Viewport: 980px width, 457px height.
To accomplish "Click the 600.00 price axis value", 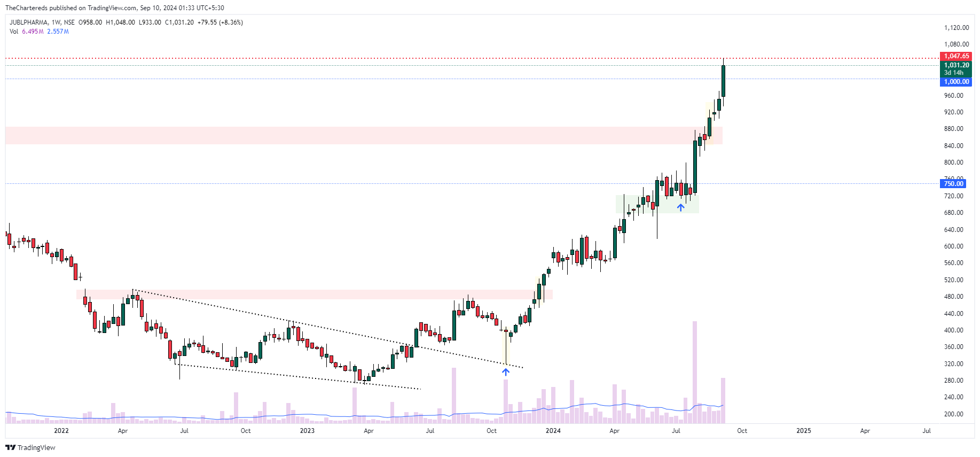I will (x=954, y=246).
